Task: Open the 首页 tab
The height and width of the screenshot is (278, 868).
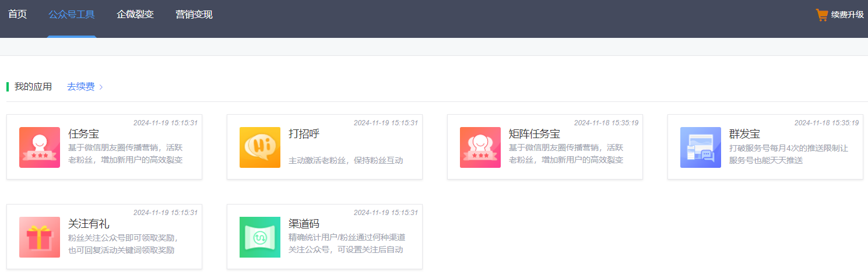Action: tap(17, 15)
